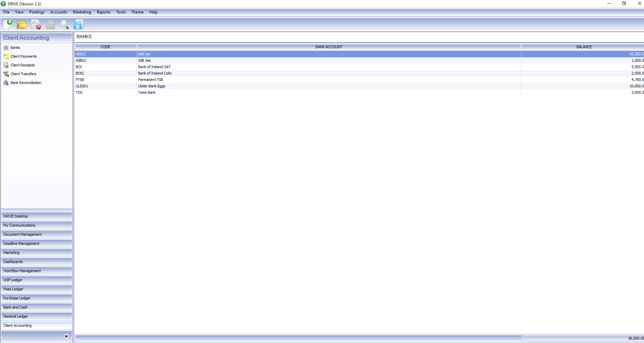This screenshot has height=343, width=644.
Task: Open Client Receipts in the sidebar
Action: [22, 65]
